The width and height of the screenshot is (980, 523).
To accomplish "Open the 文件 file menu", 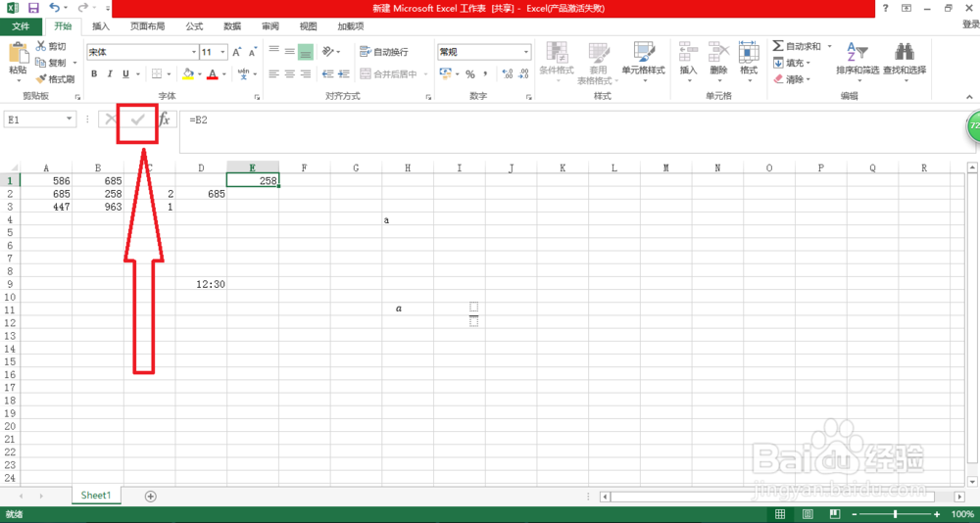I will pyautogui.click(x=21, y=26).
